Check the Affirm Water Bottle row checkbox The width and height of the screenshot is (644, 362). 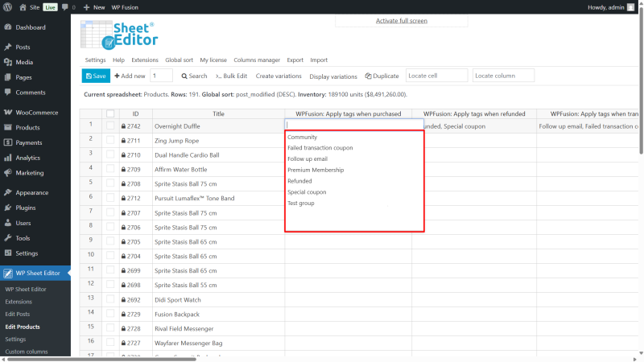[110, 169]
